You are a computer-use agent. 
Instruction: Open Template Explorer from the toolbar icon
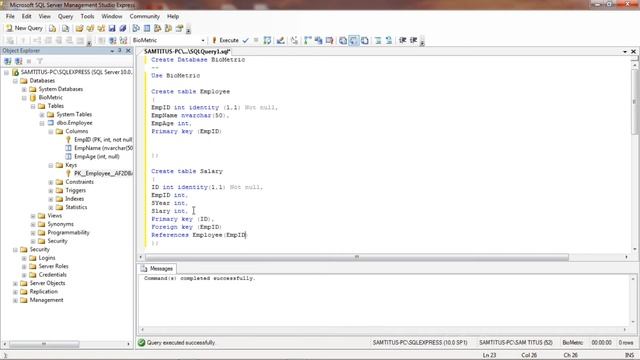click(x=168, y=28)
